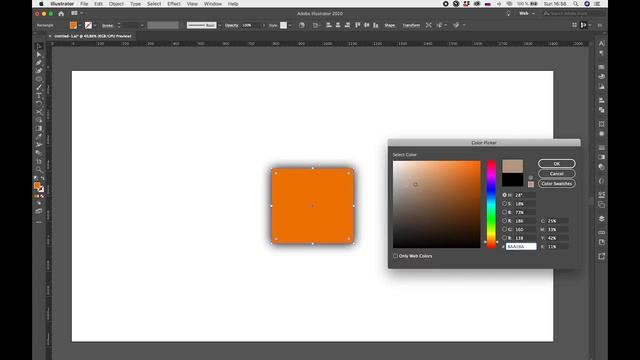Select the Type tool
The image size is (640, 360).
click(39, 96)
